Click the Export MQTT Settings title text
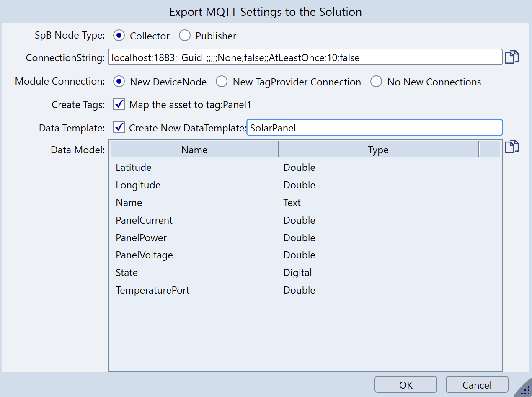 (266, 12)
